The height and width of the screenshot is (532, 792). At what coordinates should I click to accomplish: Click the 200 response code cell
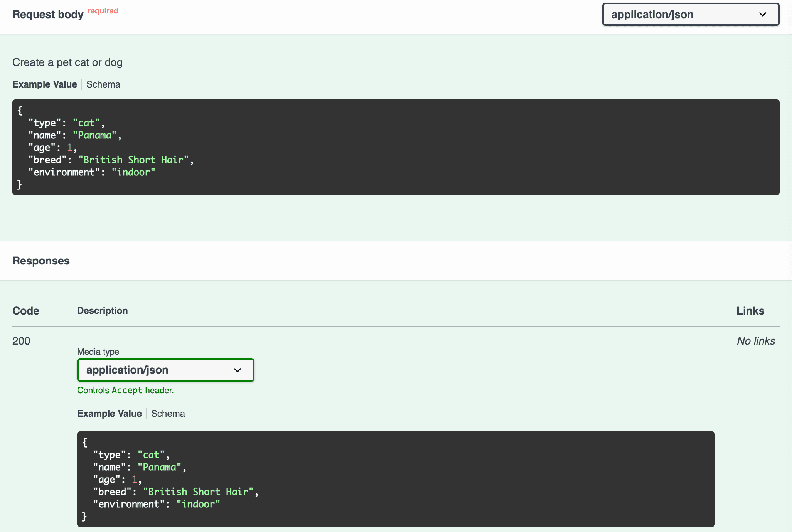coord(21,341)
